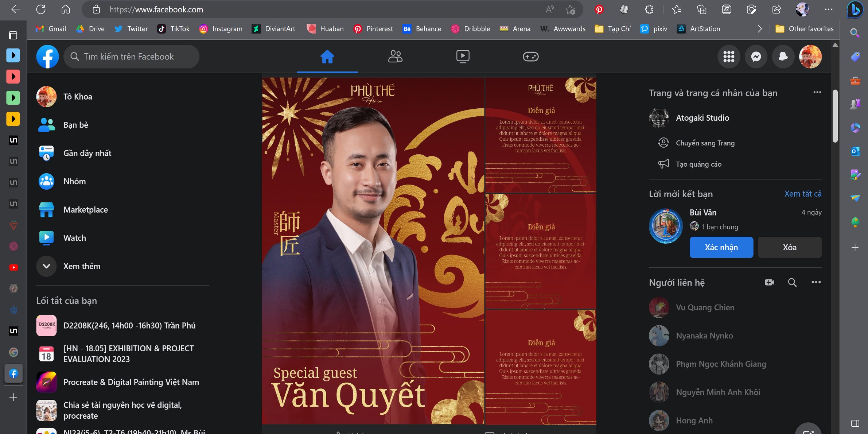Screen dimensions: 868x434
Task: Open Chia sẻ tài nguyên học vẽ digital group
Action: tap(122, 410)
